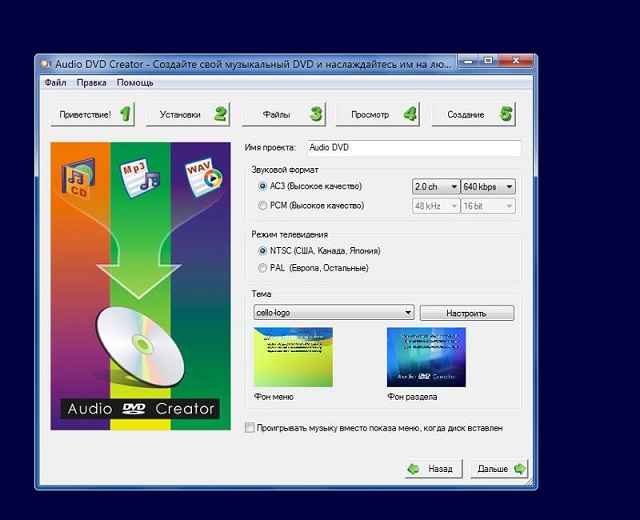Screen dimensions: 640x520
Task: Go to the Приветствие! step
Action: point(93,114)
